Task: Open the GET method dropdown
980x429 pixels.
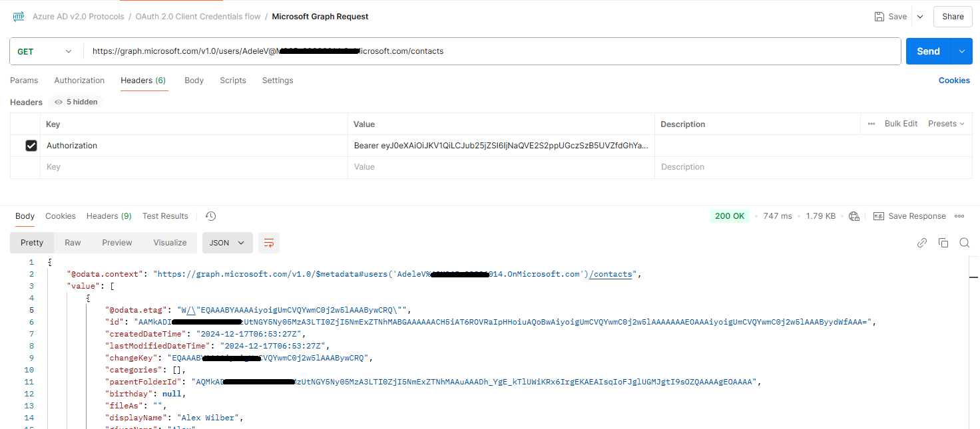Action: click(x=45, y=51)
